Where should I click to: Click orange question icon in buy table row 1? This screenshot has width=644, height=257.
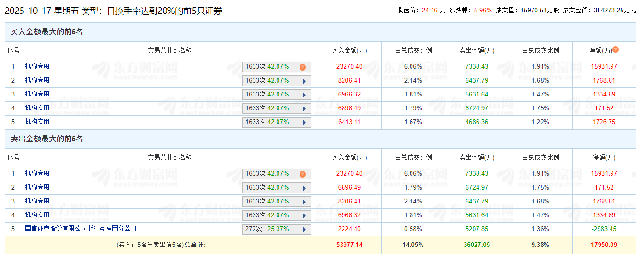pos(302,67)
